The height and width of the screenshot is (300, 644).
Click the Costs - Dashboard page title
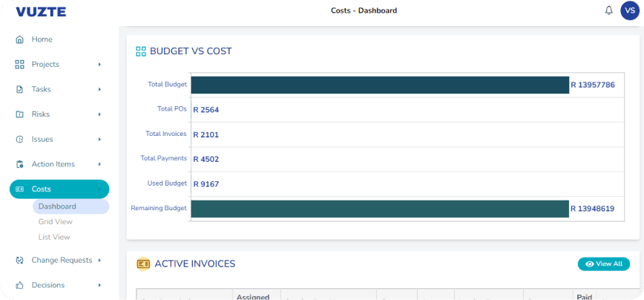364,10
